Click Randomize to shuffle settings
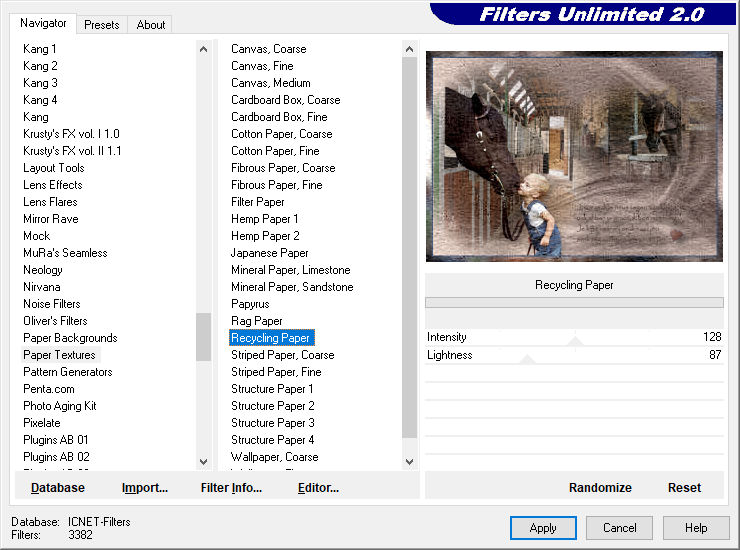740x550 pixels. click(x=600, y=488)
